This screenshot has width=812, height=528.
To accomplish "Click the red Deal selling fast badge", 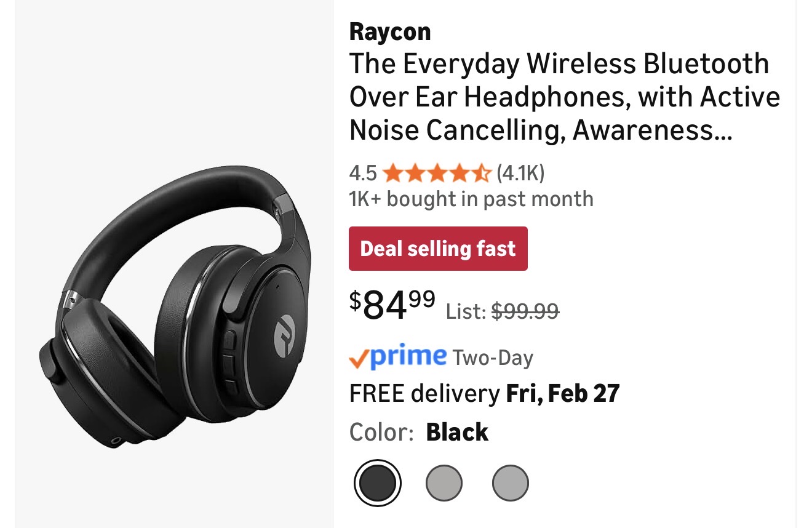I will pos(438,249).
